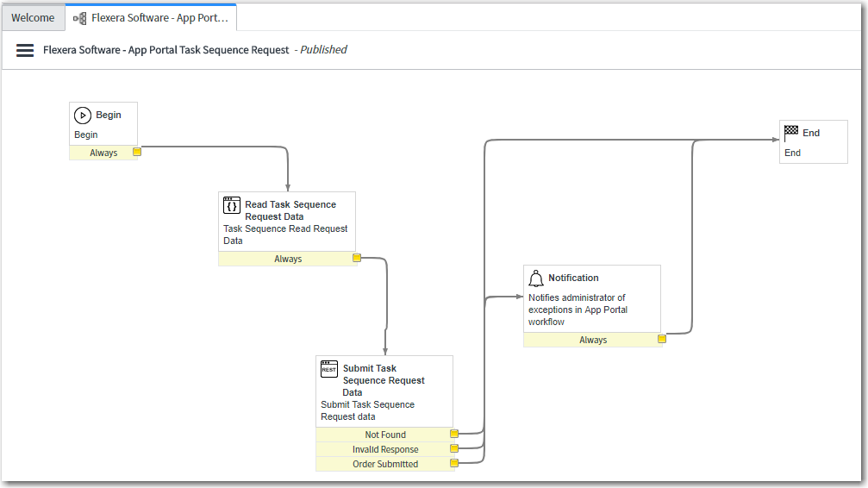Click the Notification activity title
868x488 pixels.
(x=573, y=278)
